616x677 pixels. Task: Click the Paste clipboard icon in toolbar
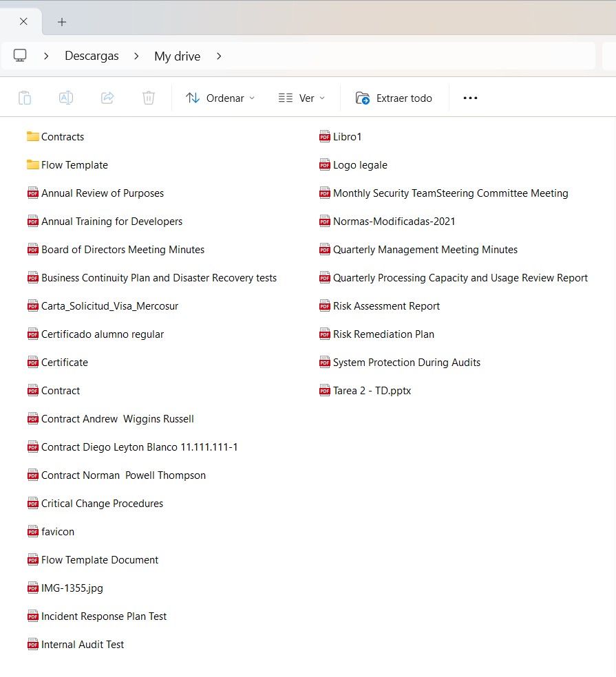point(25,98)
